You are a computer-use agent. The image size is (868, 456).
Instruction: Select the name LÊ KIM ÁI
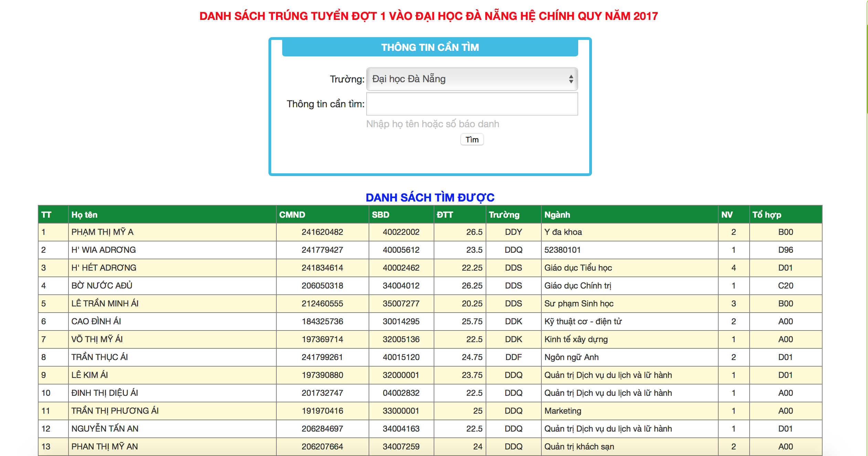pyautogui.click(x=89, y=375)
